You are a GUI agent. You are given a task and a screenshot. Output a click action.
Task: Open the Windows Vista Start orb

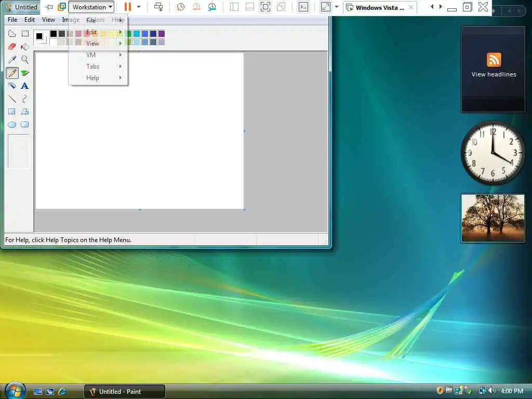point(15,391)
